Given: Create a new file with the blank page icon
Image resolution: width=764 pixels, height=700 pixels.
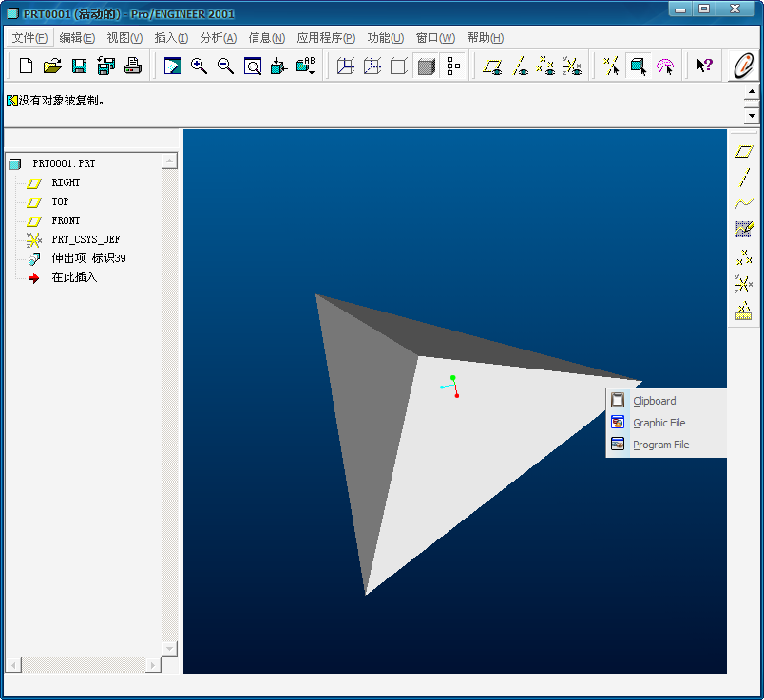Looking at the screenshot, I should [26, 66].
